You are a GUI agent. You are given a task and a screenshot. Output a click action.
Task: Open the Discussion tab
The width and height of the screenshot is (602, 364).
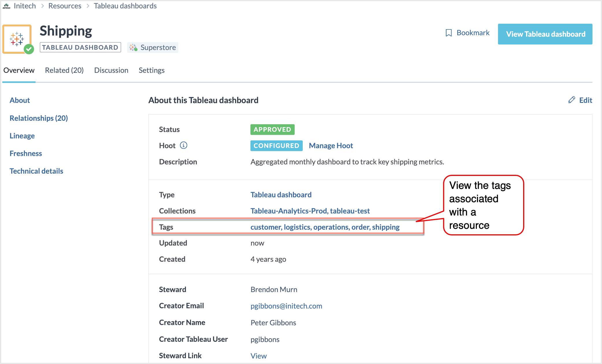click(x=111, y=70)
